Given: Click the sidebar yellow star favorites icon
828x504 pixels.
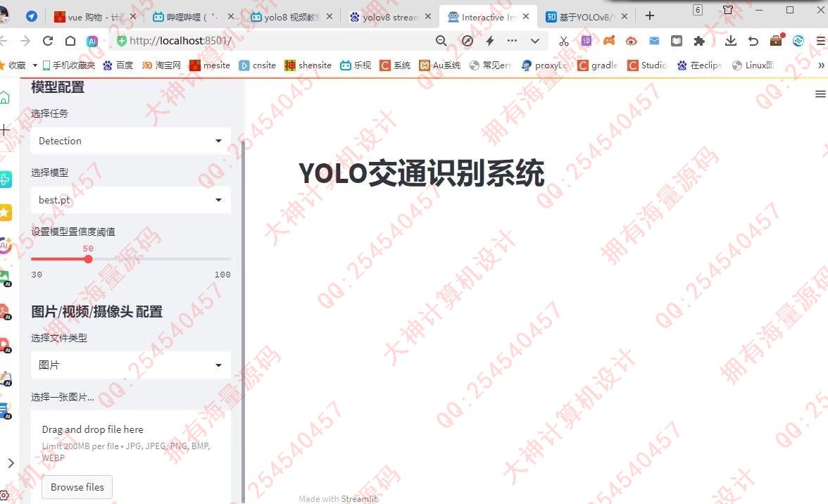Looking at the screenshot, I should [6, 213].
